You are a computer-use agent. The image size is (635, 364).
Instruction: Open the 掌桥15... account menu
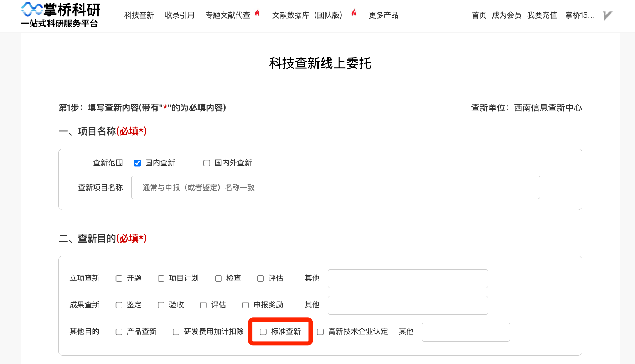[x=580, y=15]
